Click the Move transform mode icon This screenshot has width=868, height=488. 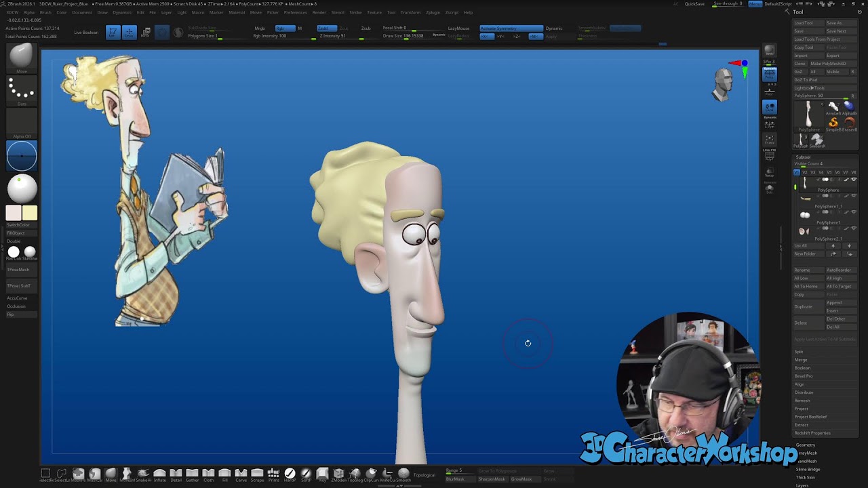click(145, 32)
